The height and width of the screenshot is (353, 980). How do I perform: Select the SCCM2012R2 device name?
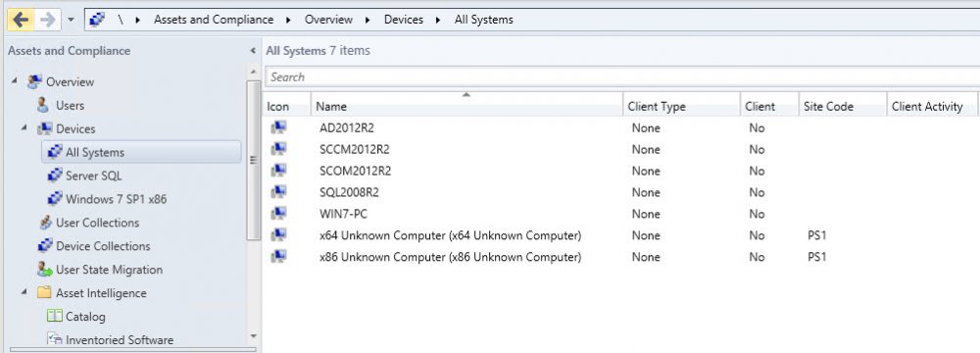pos(355,150)
